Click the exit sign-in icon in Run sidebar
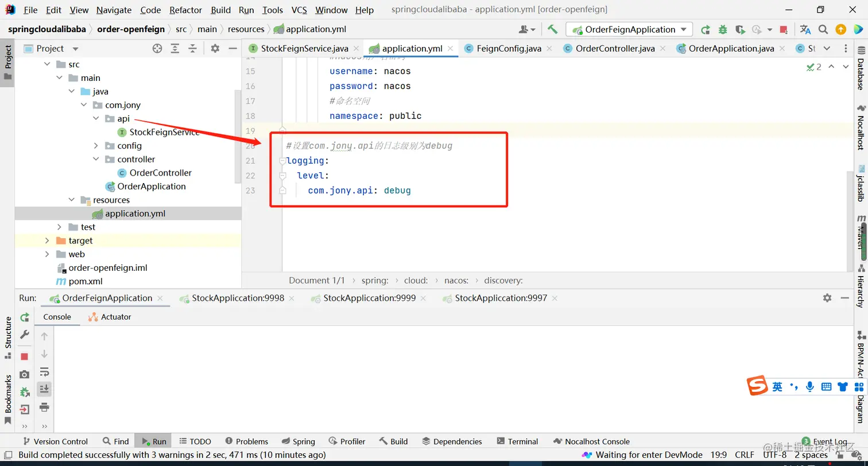The width and height of the screenshot is (868, 466). [25, 410]
